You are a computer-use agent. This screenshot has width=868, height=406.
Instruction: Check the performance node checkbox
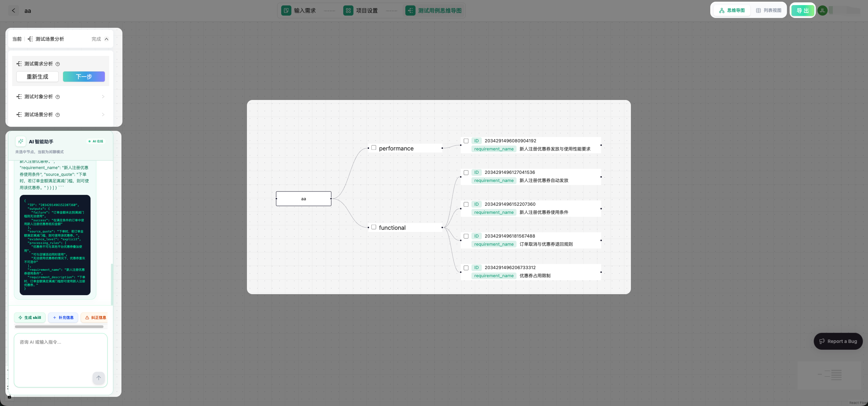[374, 148]
